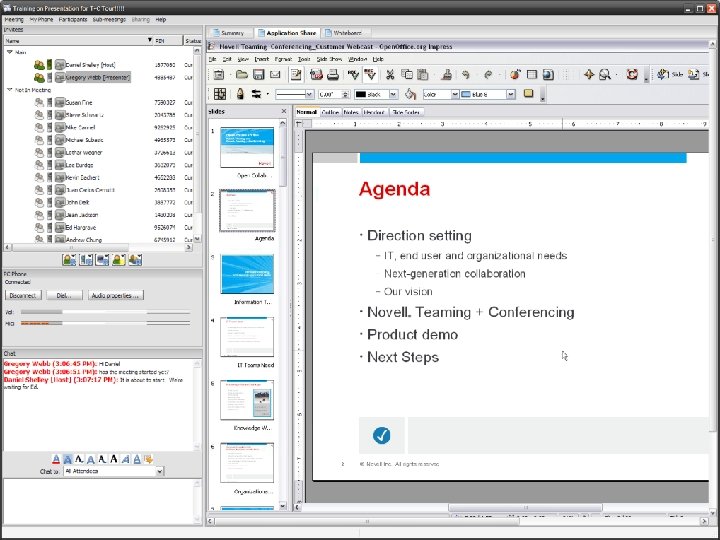This screenshot has width=720, height=540.
Task: Click the Audio properties... button
Action: click(116, 295)
